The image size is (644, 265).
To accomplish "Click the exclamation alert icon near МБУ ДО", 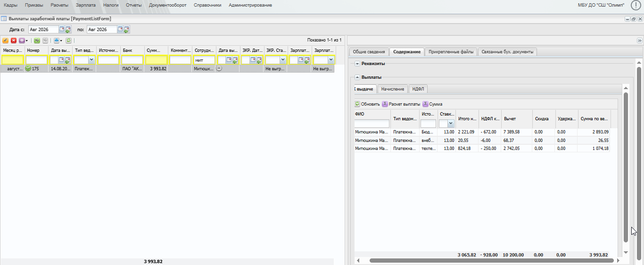I will point(635,5).
